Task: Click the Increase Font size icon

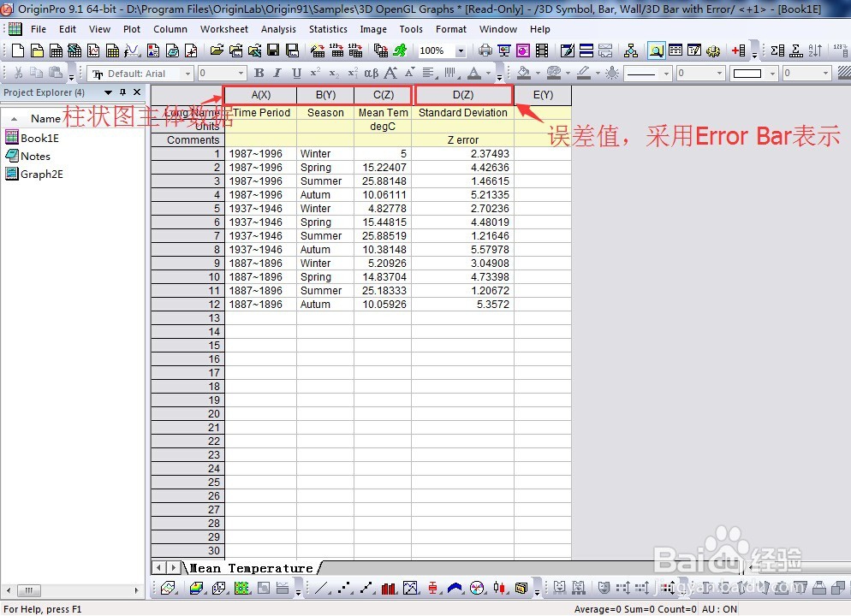Action: coord(390,73)
